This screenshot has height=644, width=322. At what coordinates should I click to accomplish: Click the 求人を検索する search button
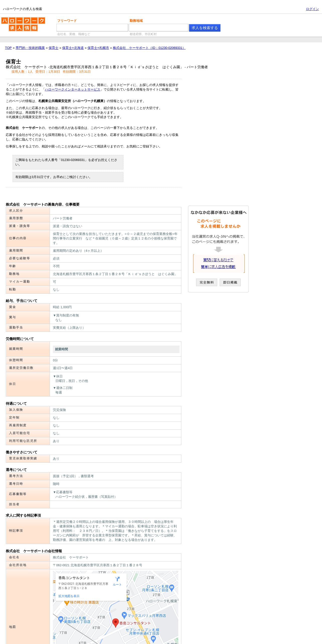pyautogui.click(x=205, y=28)
